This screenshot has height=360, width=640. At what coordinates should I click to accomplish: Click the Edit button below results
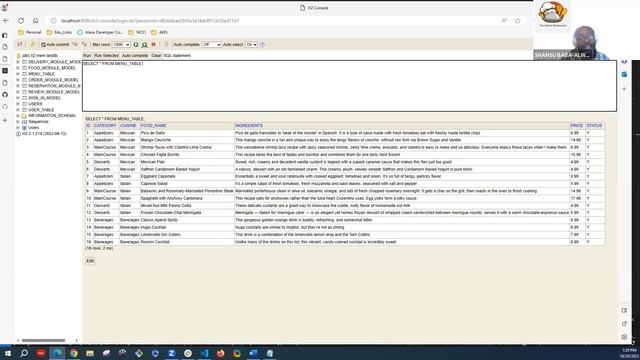pyautogui.click(x=90, y=261)
